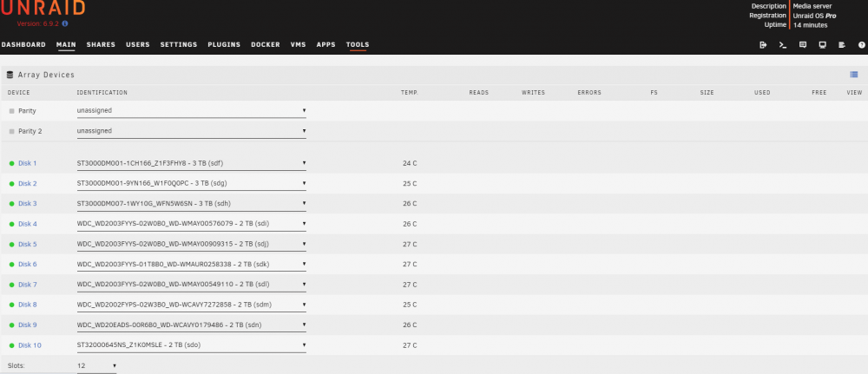Click the Logout icon in top bar

[x=763, y=45]
